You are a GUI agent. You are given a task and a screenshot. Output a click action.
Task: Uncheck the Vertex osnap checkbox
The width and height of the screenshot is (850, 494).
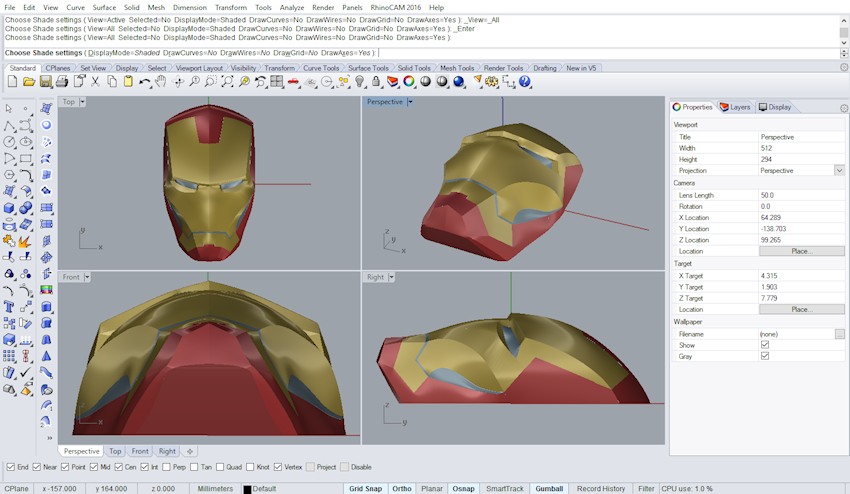[x=278, y=467]
